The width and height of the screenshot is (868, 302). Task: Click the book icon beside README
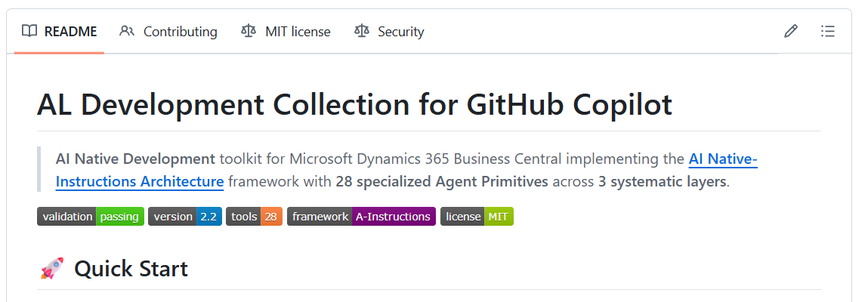29,31
